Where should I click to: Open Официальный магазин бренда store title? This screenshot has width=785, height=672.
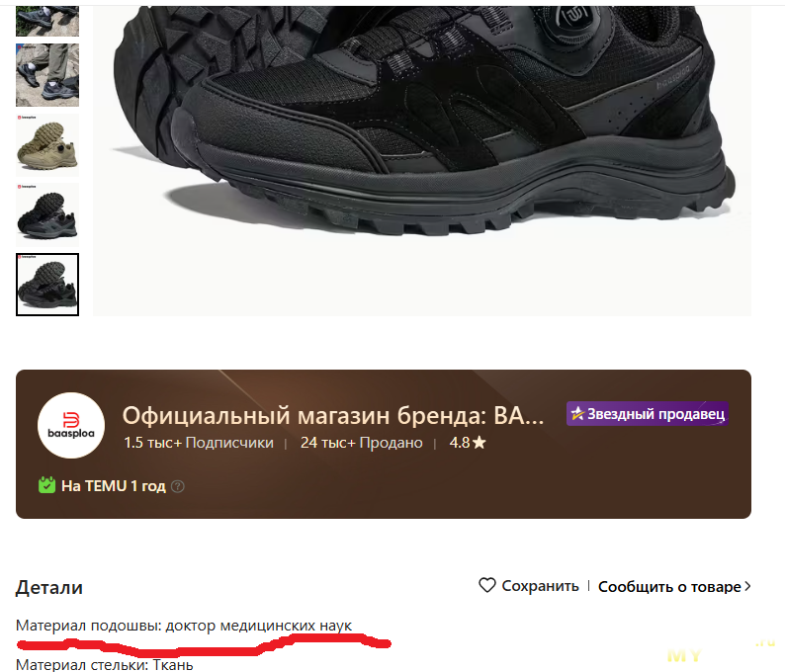click(333, 415)
